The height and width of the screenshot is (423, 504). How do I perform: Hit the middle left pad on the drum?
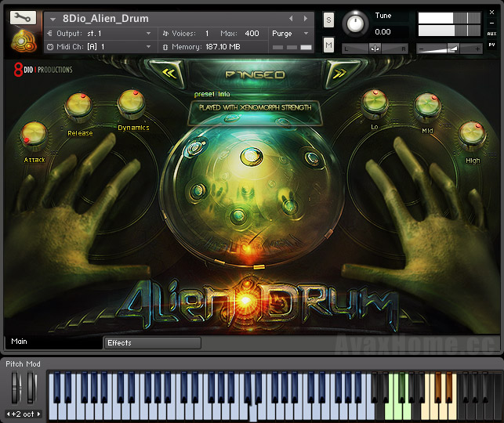(198, 191)
